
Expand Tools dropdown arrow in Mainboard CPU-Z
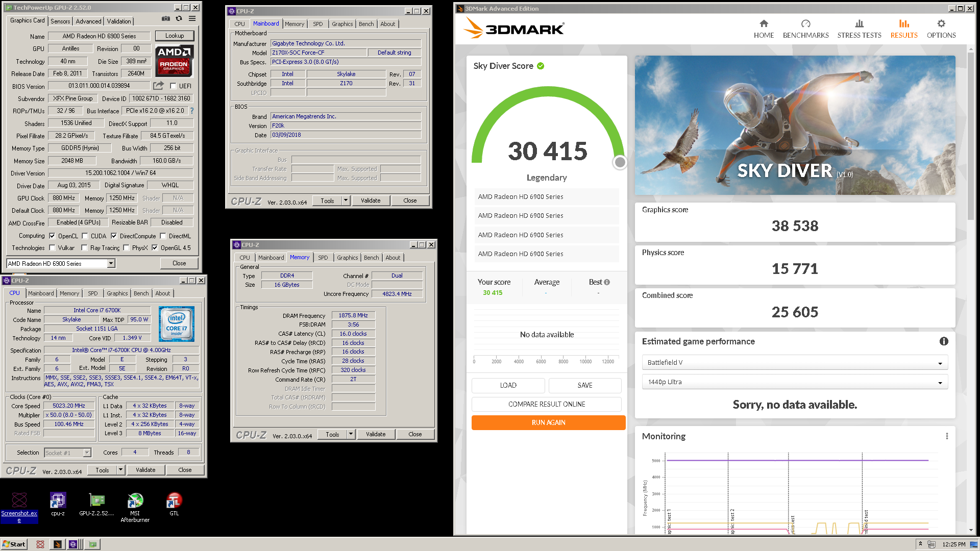point(346,201)
